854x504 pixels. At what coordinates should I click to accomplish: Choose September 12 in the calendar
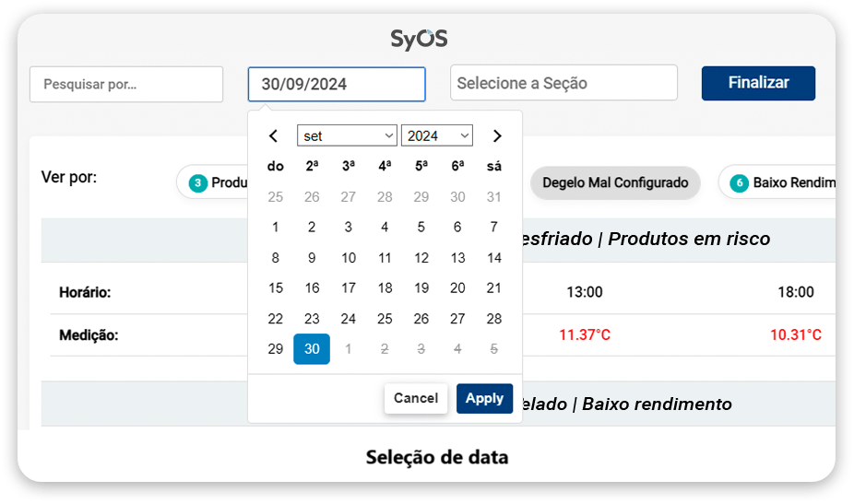click(421, 257)
